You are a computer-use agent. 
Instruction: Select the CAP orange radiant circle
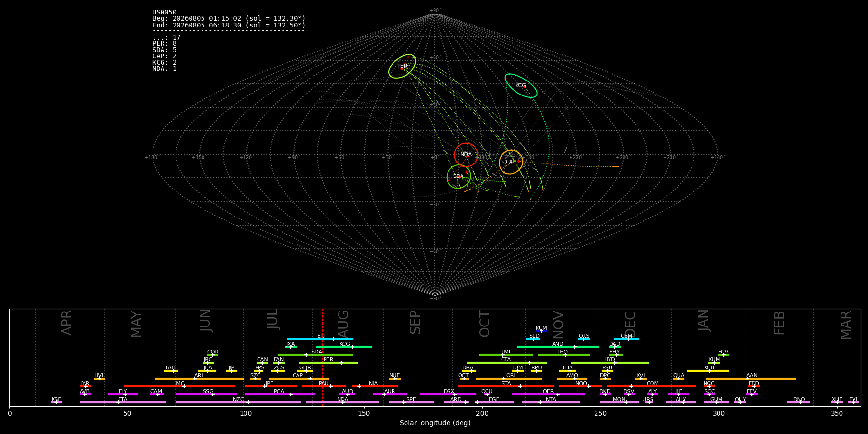511,162
